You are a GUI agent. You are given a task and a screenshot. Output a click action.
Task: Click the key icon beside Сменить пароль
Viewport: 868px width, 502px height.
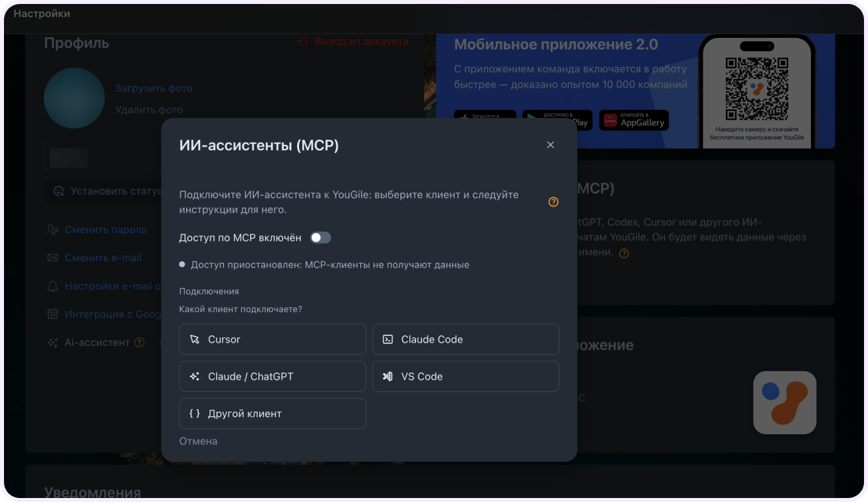point(53,230)
